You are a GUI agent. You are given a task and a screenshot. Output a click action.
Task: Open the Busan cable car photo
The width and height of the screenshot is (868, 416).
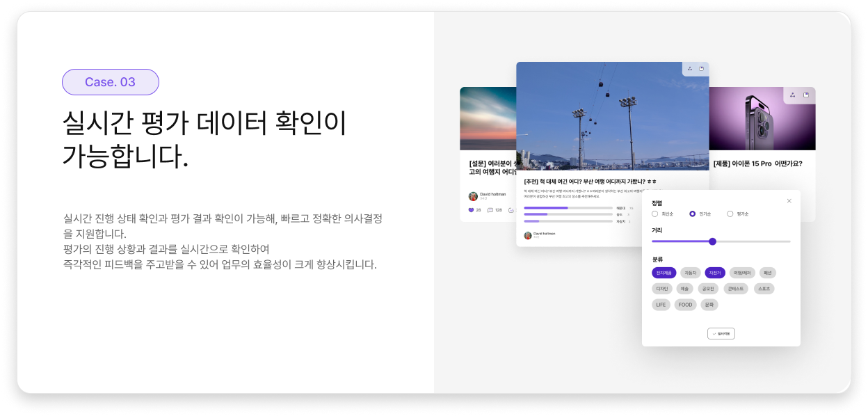[x=613, y=116]
